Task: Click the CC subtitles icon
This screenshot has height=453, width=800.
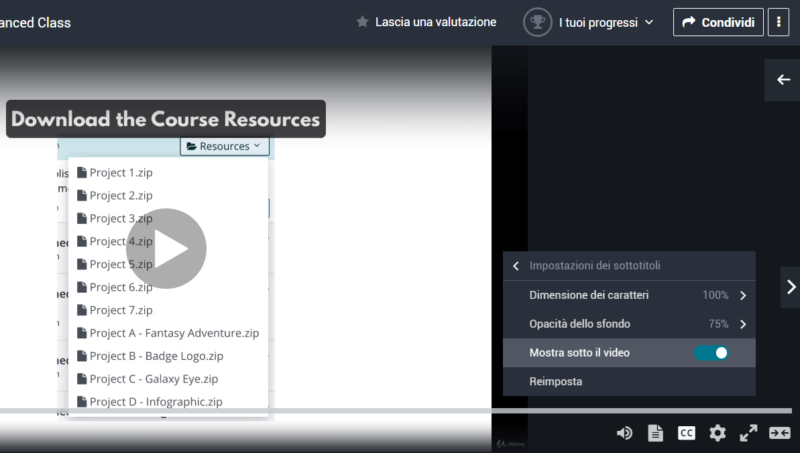Action: coord(686,433)
